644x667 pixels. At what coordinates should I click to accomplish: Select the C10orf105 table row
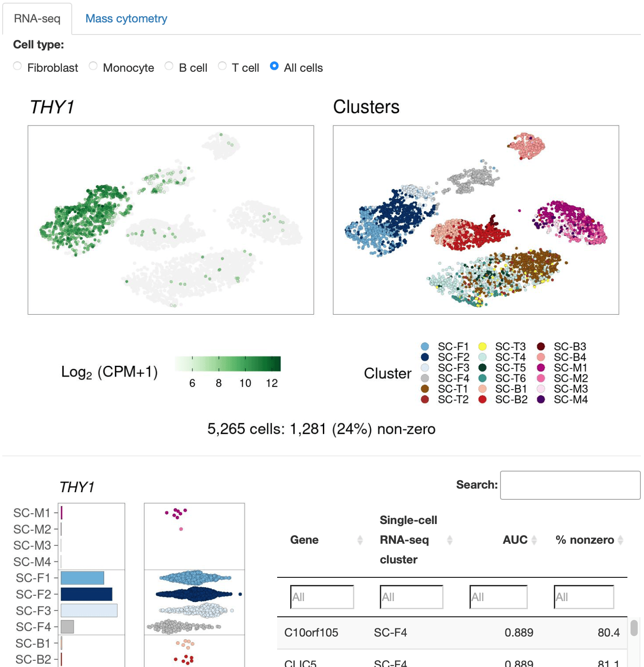coord(312,633)
